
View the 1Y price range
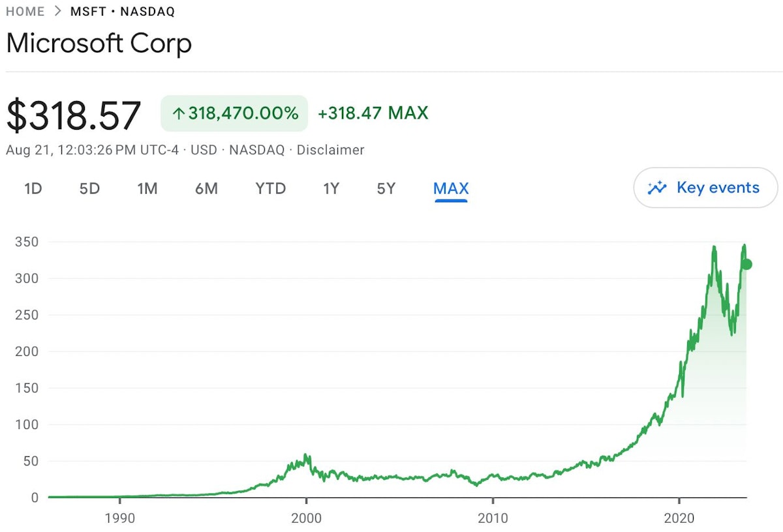click(331, 189)
